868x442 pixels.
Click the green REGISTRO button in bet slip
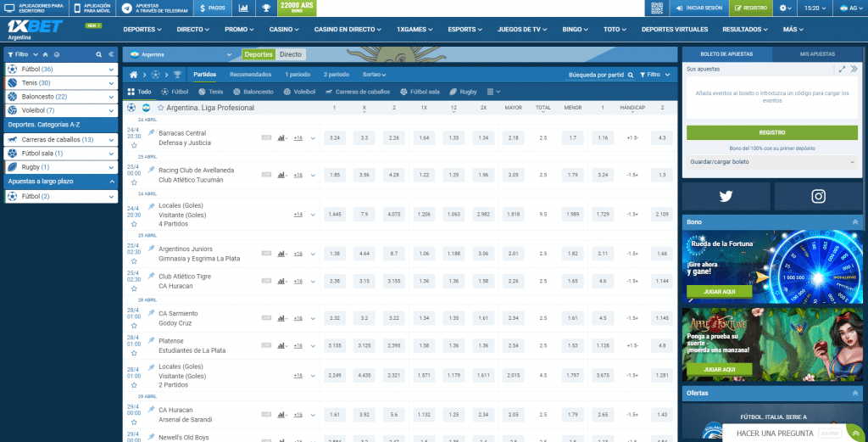click(x=772, y=133)
